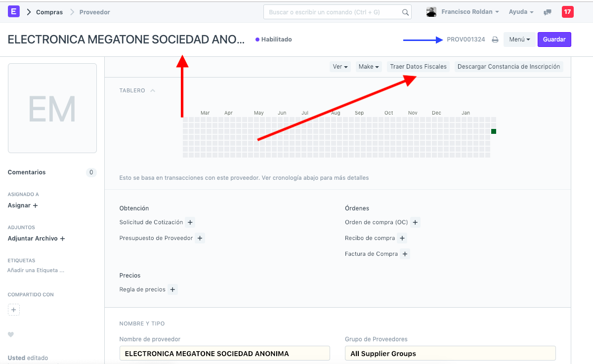Click the Habilitado status indicator
593x364 pixels.
tap(274, 40)
